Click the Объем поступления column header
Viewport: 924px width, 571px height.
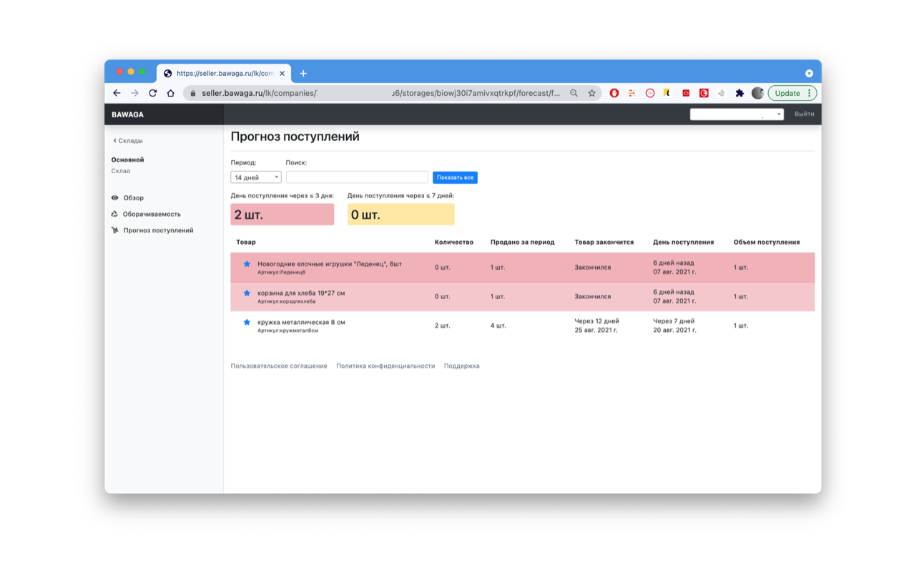[767, 242]
